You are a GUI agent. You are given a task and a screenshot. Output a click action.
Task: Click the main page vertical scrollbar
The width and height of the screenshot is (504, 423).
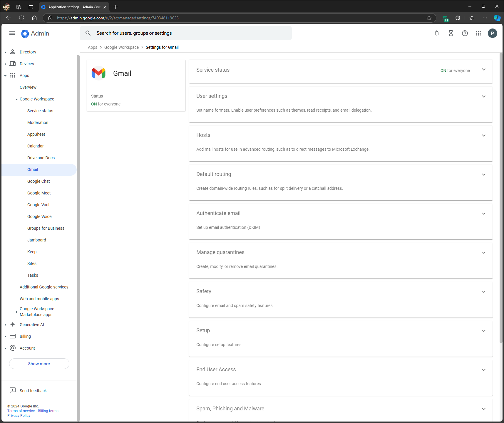pyautogui.click(x=501, y=197)
